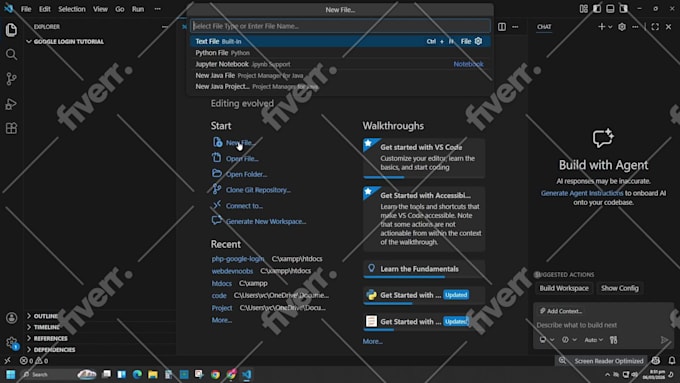The width and height of the screenshot is (680, 383).
Task: Open the File menu
Action: pyautogui.click(x=26, y=9)
